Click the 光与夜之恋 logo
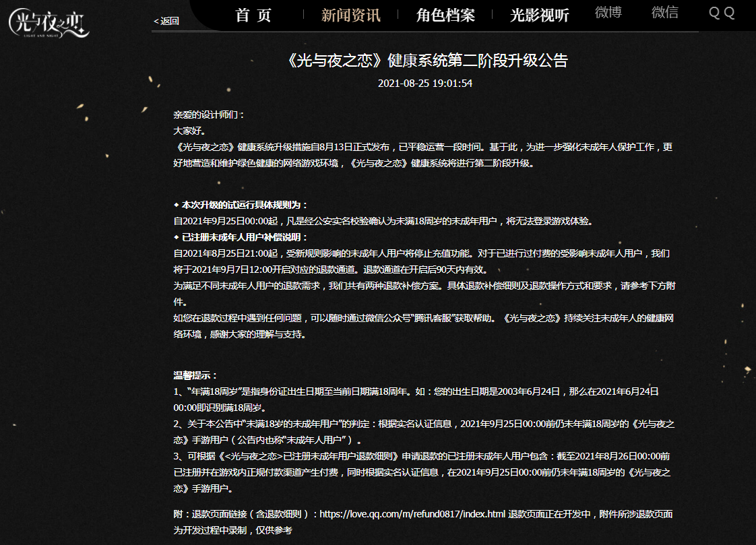The image size is (756, 545). pyautogui.click(x=49, y=23)
